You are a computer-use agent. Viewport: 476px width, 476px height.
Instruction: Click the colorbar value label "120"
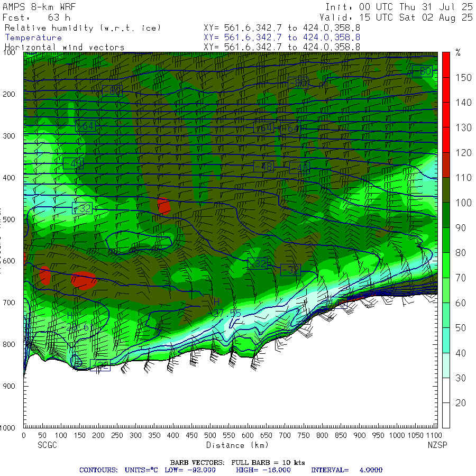463,153
